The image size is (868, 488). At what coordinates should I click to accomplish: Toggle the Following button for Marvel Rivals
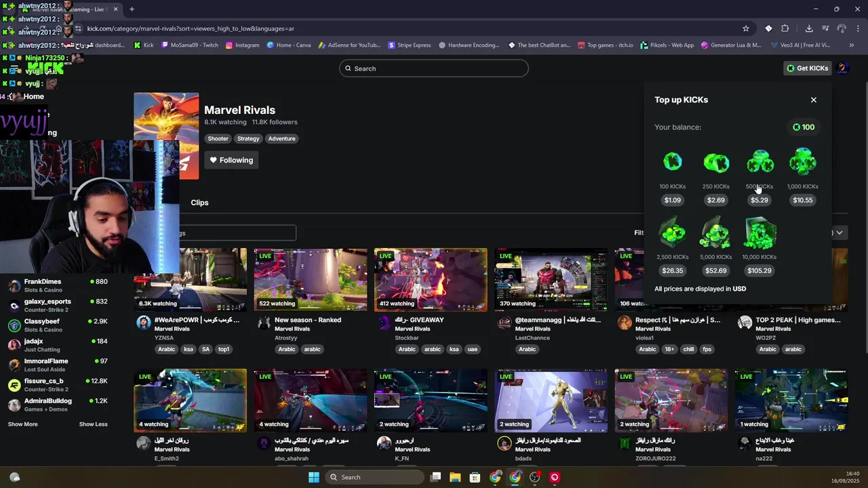pyautogui.click(x=231, y=160)
